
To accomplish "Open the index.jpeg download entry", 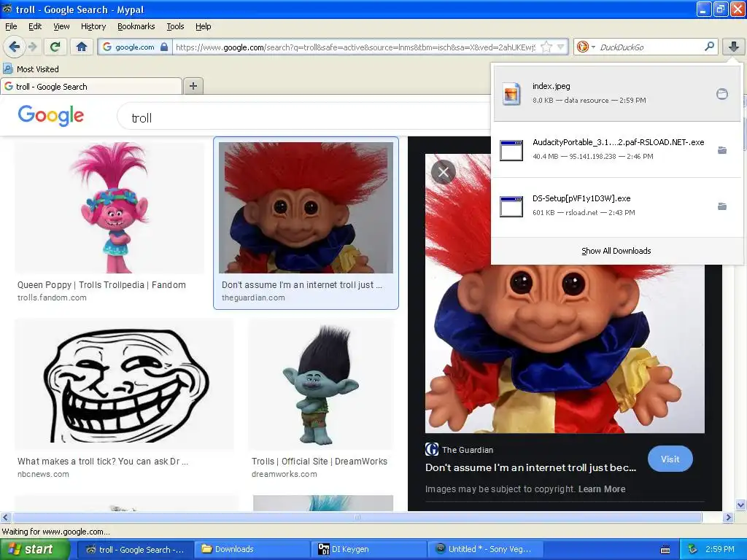I will pyautogui.click(x=617, y=93).
